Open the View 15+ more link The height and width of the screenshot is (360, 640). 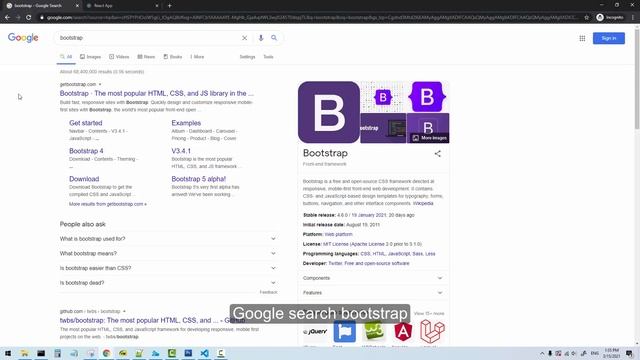click(x=429, y=313)
